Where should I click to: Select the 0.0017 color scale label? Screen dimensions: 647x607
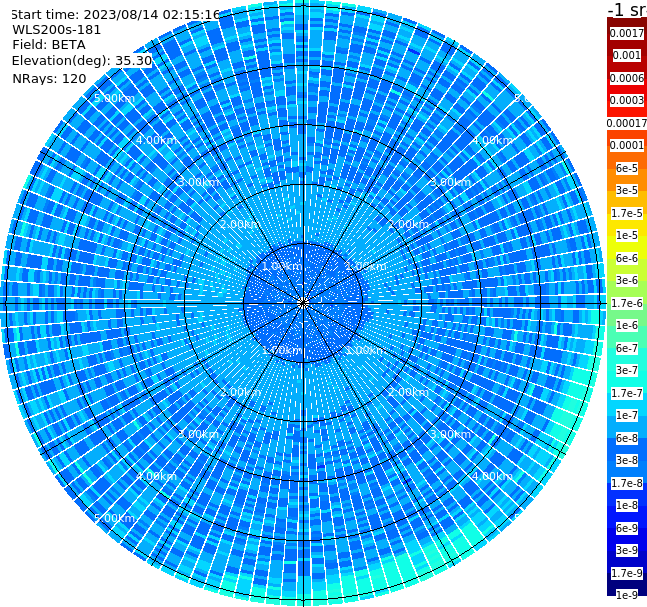pos(627,33)
